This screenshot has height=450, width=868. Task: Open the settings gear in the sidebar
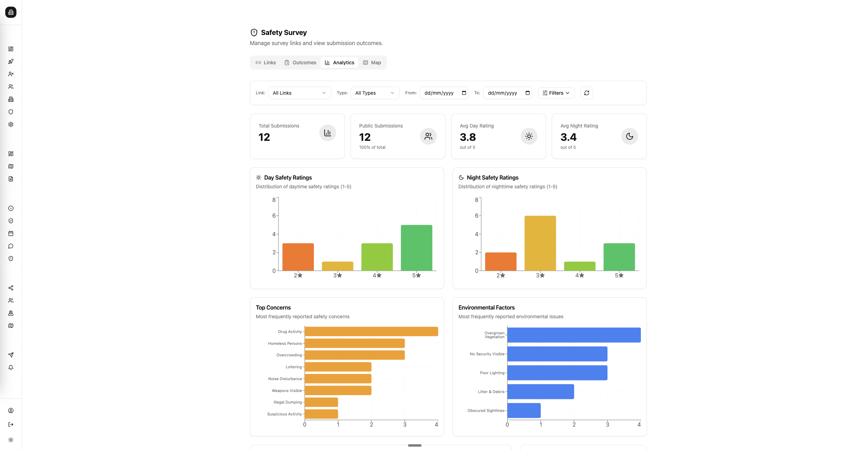[x=11, y=124]
